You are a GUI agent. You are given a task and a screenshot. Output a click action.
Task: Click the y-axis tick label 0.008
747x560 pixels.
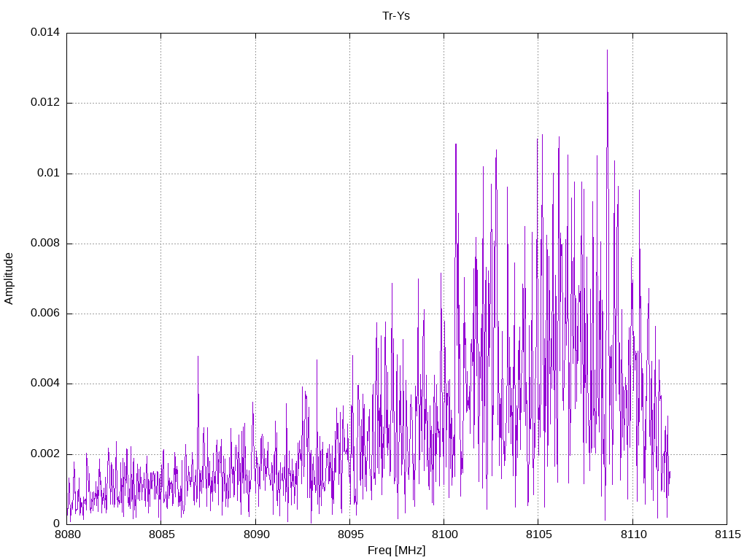[x=45, y=243]
